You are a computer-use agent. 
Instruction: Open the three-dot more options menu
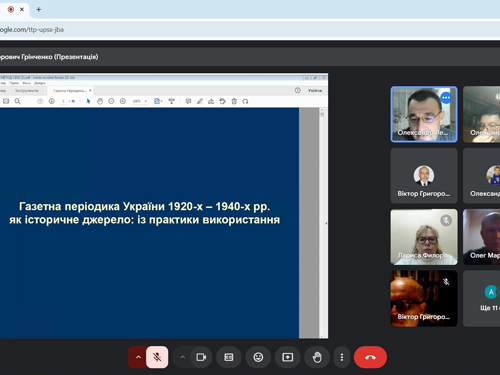(342, 357)
